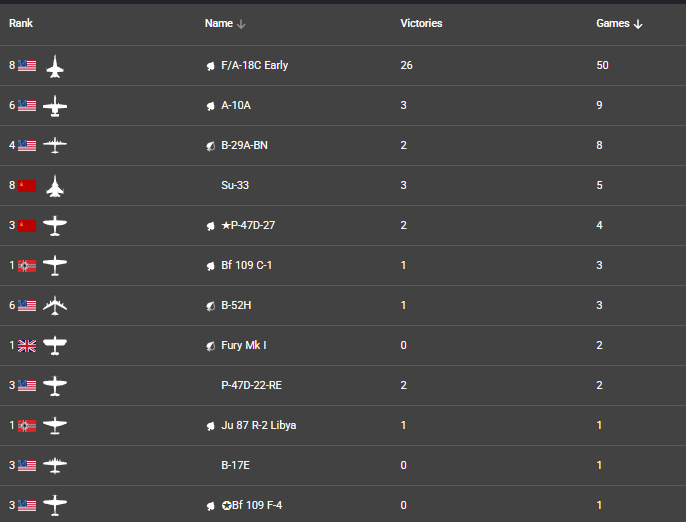
Task: Open the Bf 109 F-4 vehicle name
Action: (252, 505)
